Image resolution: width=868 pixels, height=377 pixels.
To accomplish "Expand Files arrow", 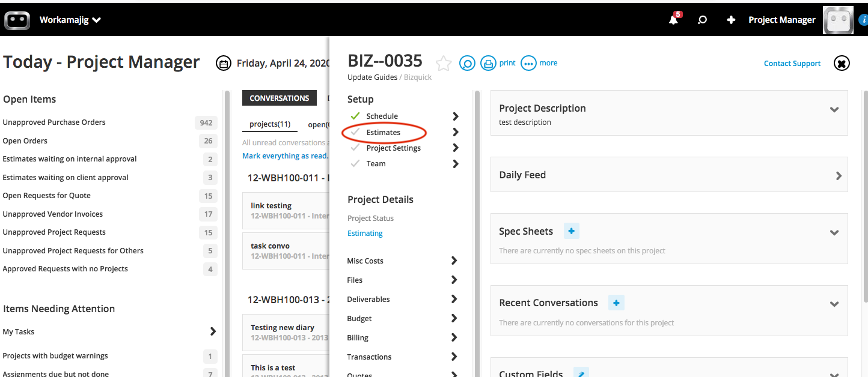I will [x=454, y=280].
